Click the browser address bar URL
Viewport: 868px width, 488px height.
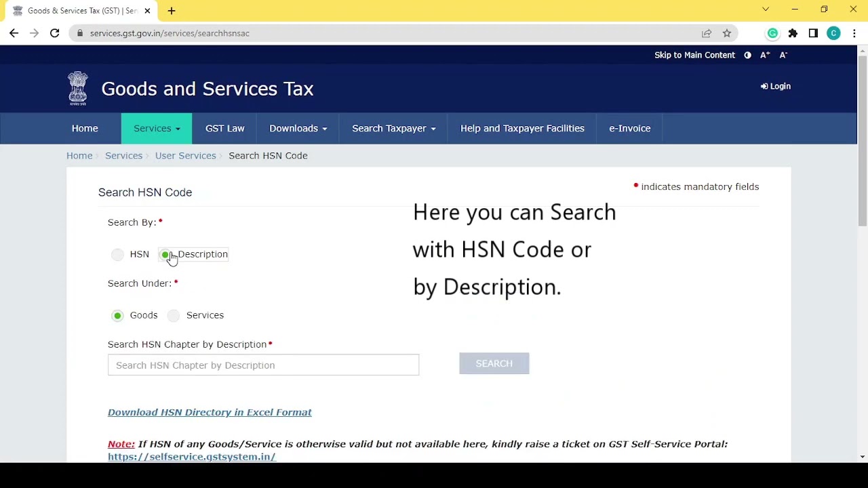170,33
